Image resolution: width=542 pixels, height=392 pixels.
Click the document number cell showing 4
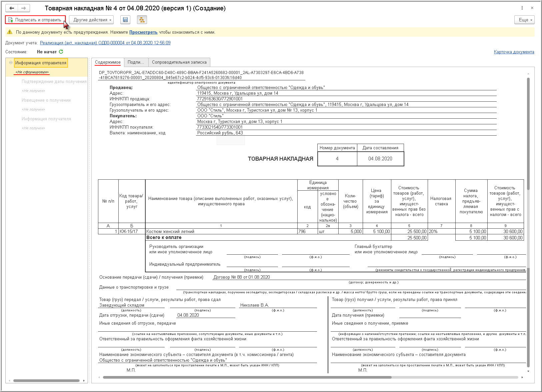pyautogui.click(x=337, y=159)
